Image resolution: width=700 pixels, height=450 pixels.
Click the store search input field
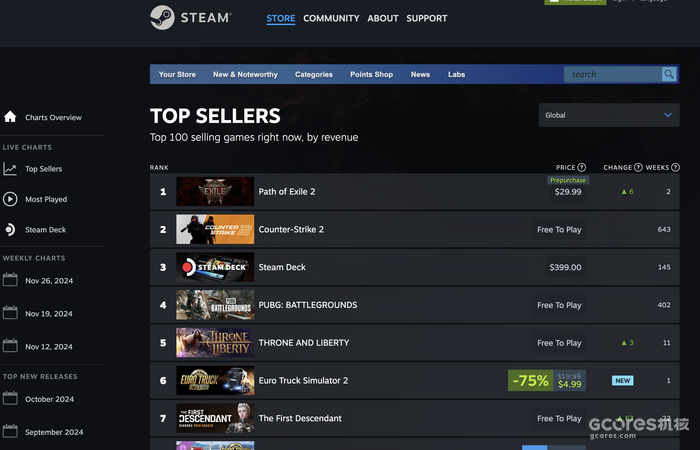click(612, 74)
